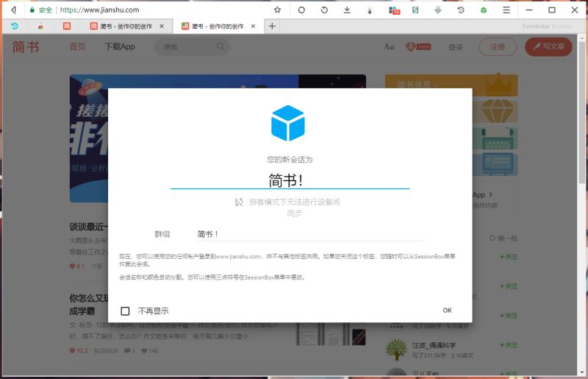
Task: Open the downloads icon in toolbar
Action: (x=347, y=10)
